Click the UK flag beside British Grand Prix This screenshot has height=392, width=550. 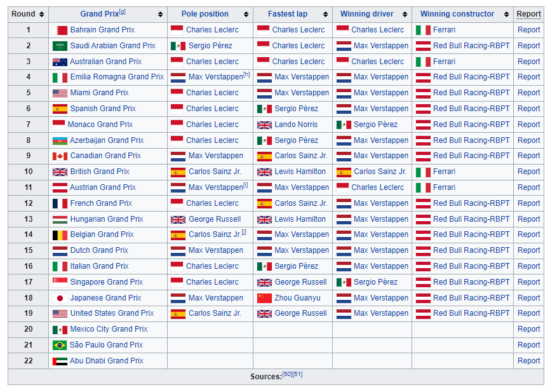click(x=60, y=172)
